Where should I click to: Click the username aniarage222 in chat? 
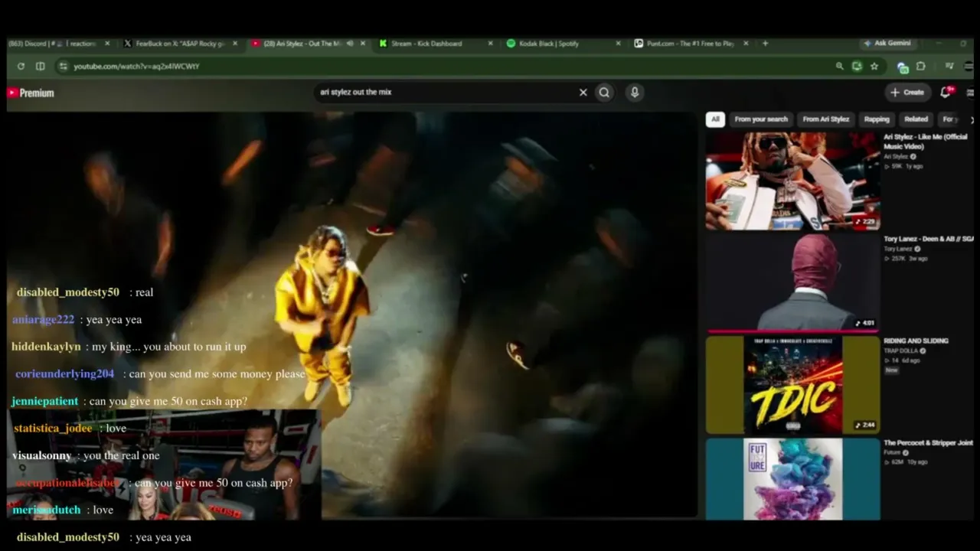point(43,320)
